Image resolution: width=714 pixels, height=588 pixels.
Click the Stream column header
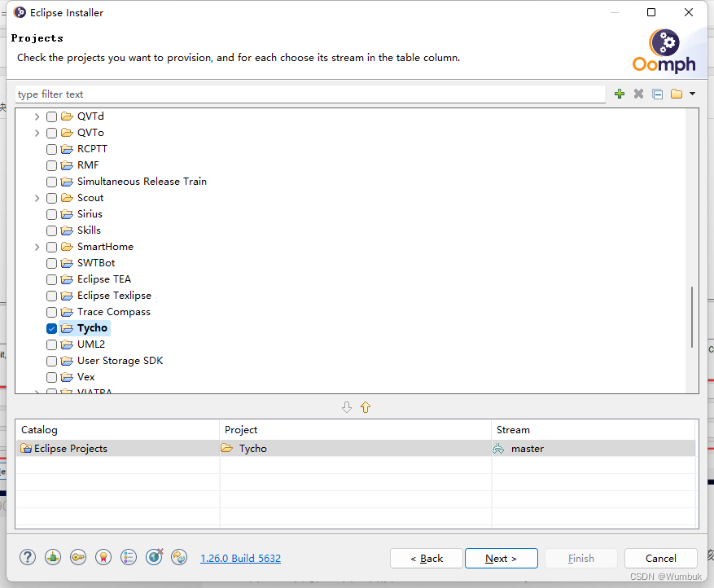point(594,430)
